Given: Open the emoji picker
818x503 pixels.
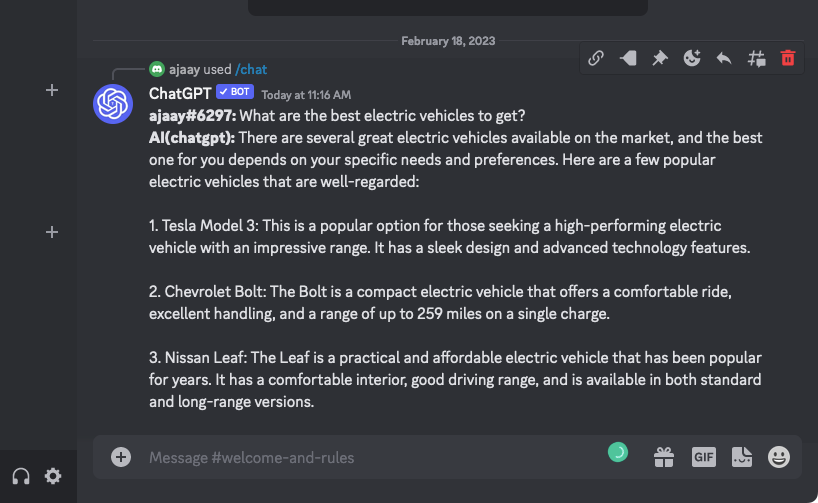Looking at the screenshot, I should point(779,457).
